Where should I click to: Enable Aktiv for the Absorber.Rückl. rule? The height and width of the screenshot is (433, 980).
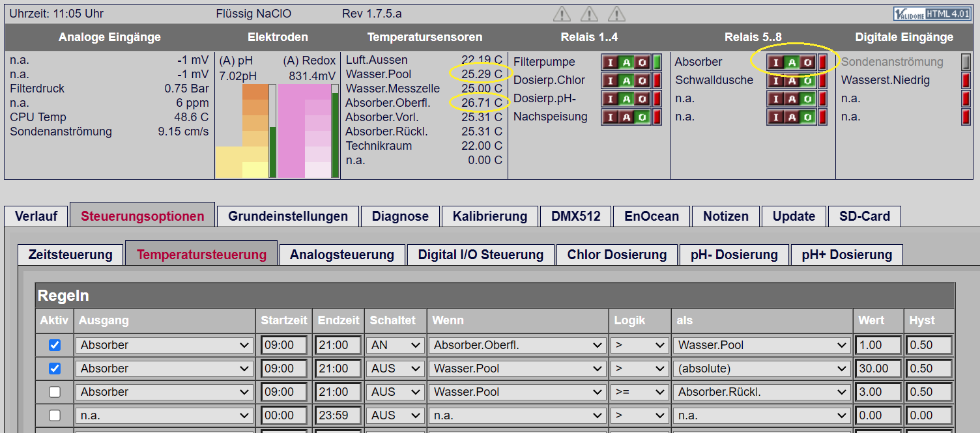[x=55, y=392]
